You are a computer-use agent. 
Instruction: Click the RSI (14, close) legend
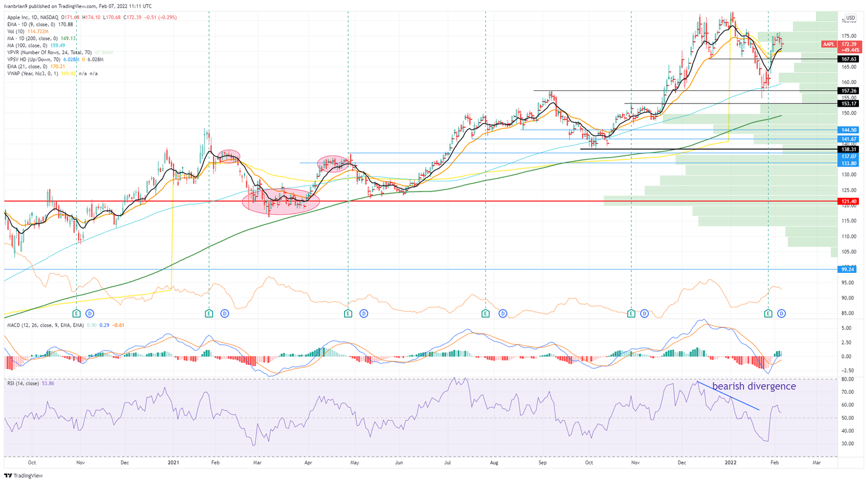pyautogui.click(x=31, y=384)
